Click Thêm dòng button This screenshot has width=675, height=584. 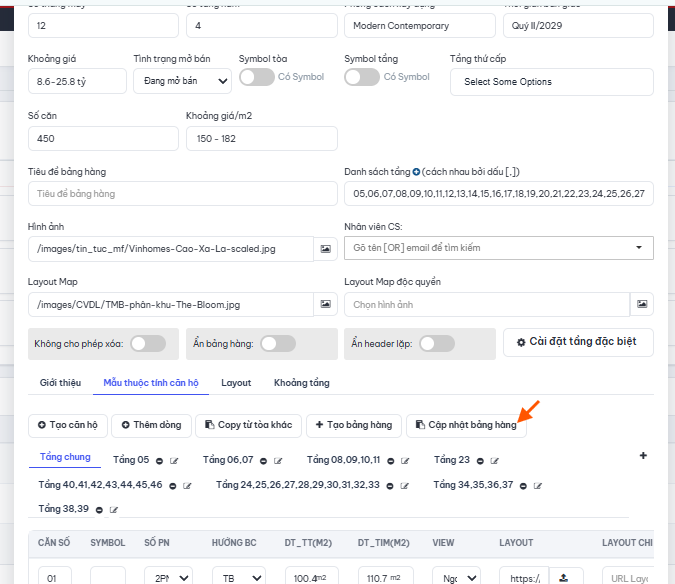[x=151, y=425]
